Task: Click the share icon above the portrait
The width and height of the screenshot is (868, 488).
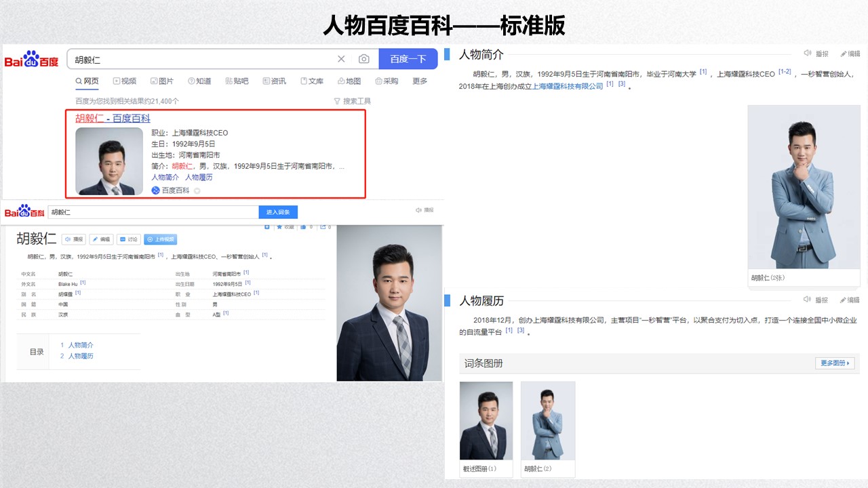Action: (x=323, y=227)
